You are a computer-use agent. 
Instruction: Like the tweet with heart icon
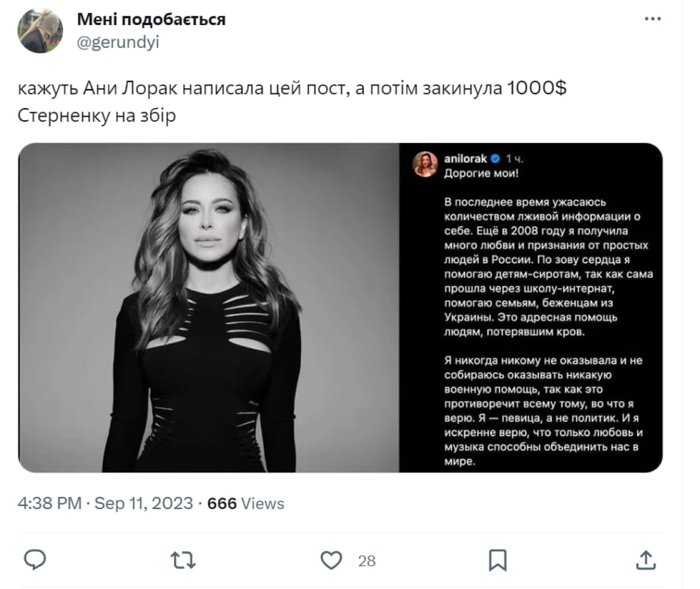coord(331,560)
